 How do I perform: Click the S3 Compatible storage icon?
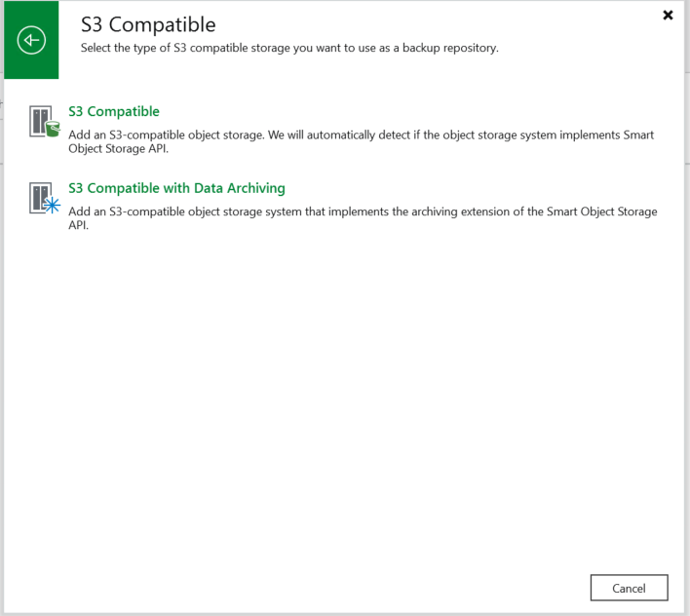click(45, 122)
